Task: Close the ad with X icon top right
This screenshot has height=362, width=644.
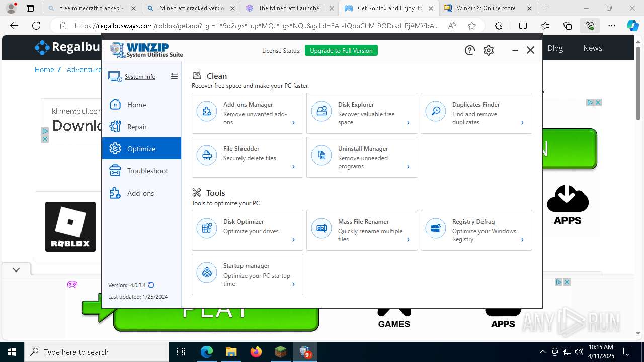Action: pyautogui.click(x=598, y=102)
